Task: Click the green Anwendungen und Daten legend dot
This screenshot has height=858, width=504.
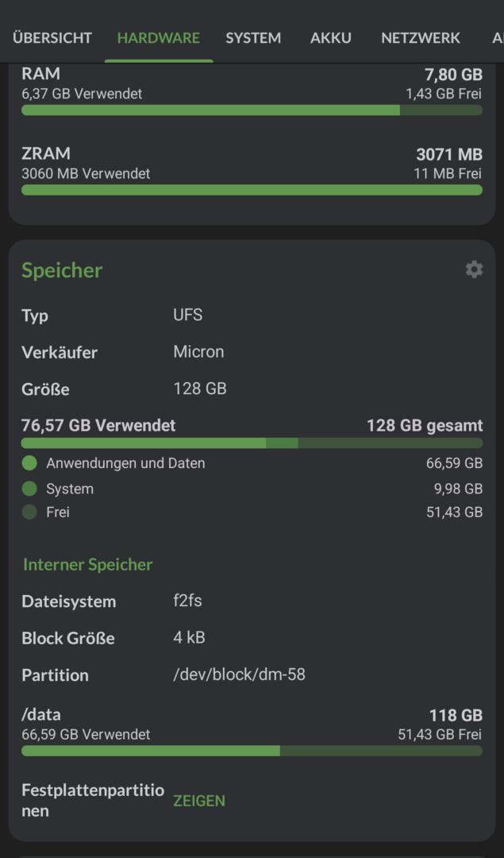Action: point(29,463)
